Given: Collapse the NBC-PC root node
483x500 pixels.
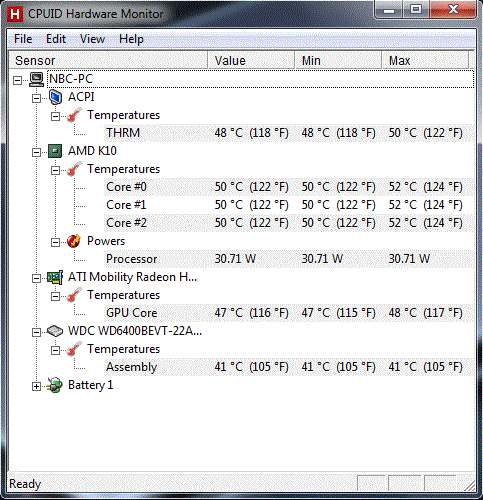Looking at the screenshot, I should click(x=17, y=80).
